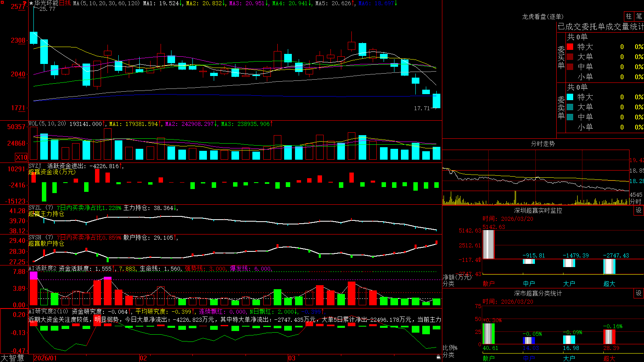Click the 连续飘红: 0.000 readout

(223, 311)
